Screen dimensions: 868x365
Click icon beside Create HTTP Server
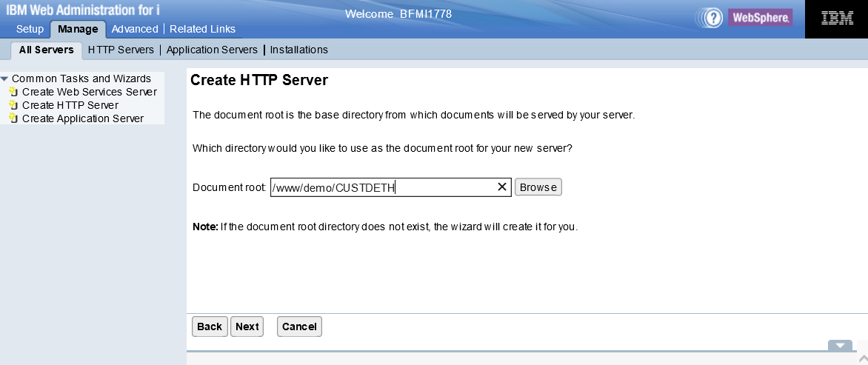coord(14,105)
